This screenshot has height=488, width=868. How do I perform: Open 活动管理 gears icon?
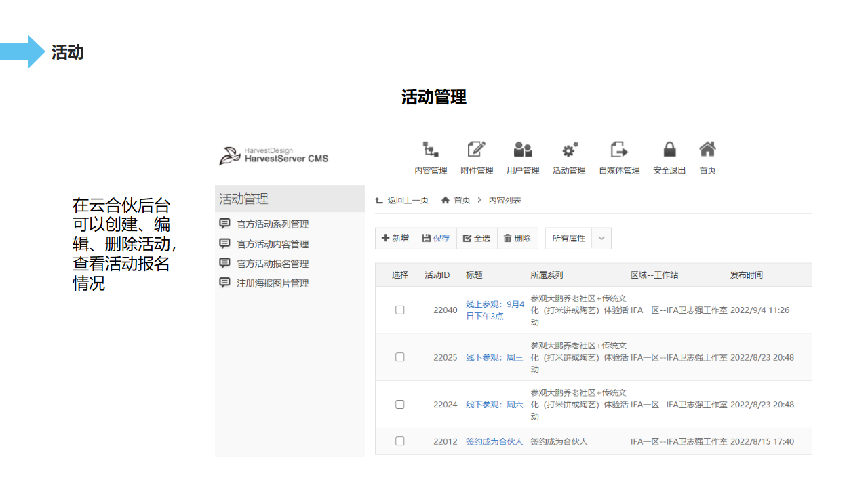[x=570, y=149]
